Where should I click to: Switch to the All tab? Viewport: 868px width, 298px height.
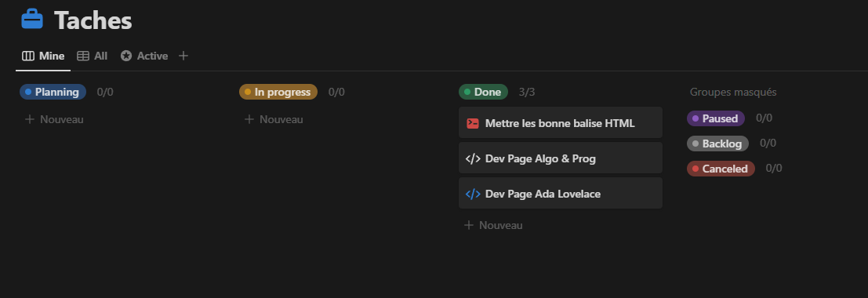click(x=92, y=56)
